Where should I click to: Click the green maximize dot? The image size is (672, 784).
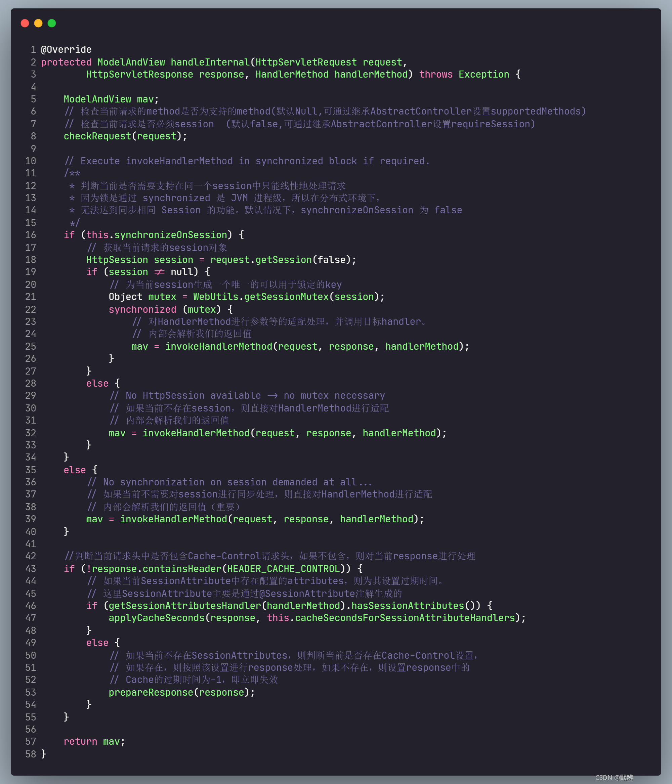(x=52, y=23)
